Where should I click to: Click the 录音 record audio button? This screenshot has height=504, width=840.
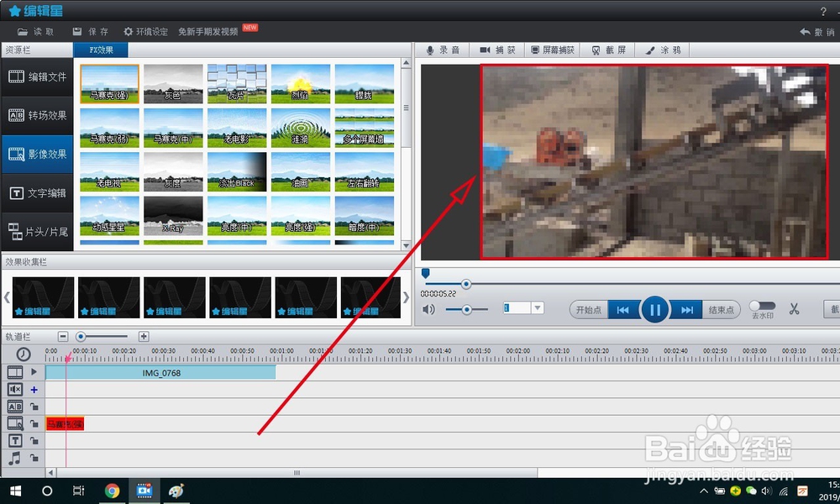click(x=443, y=50)
